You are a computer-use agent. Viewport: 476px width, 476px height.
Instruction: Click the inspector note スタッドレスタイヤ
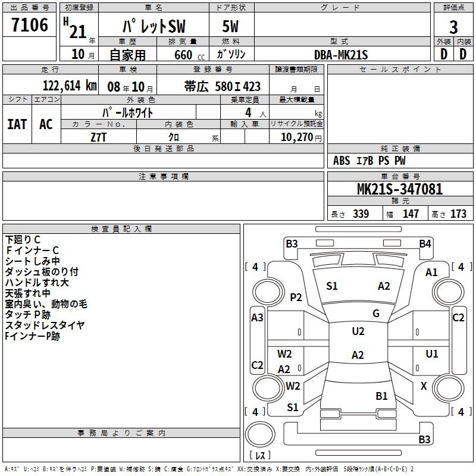tap(45, 325)
